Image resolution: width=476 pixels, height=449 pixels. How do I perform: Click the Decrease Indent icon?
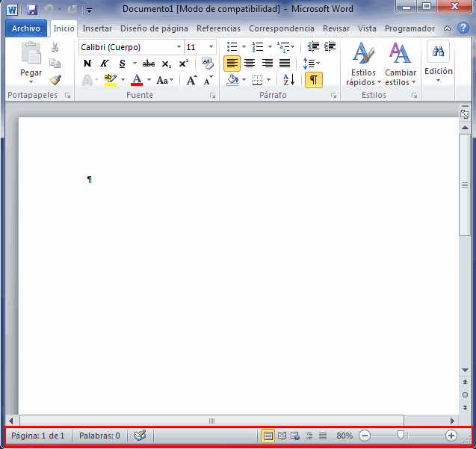(x=313, y=47)
